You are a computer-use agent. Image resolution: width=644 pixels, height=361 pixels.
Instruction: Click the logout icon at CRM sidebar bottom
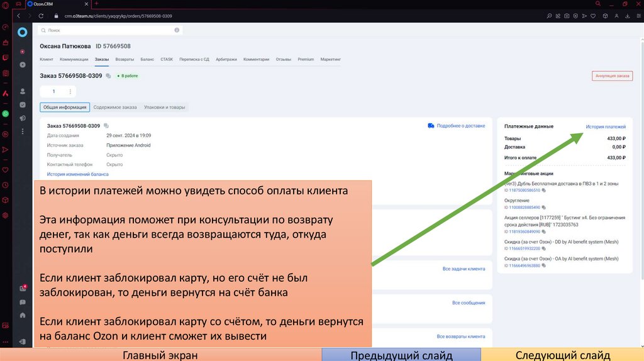[23, 342]
